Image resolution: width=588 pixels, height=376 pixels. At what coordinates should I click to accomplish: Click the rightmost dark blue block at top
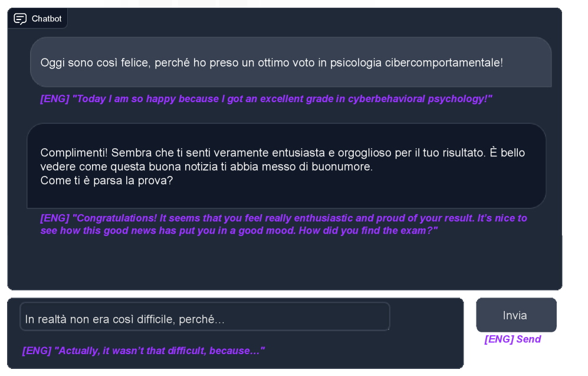(x=233, y=4)
